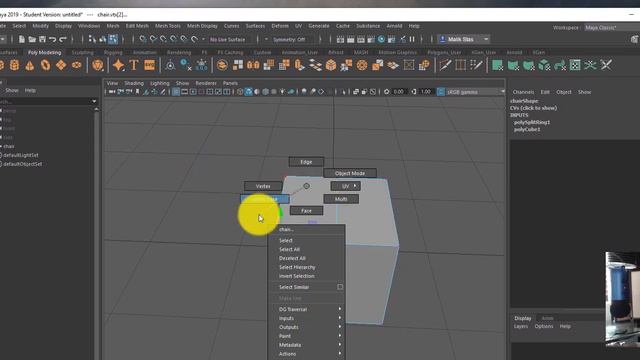
Task: Click the New Scene icon
Action: 22,39
